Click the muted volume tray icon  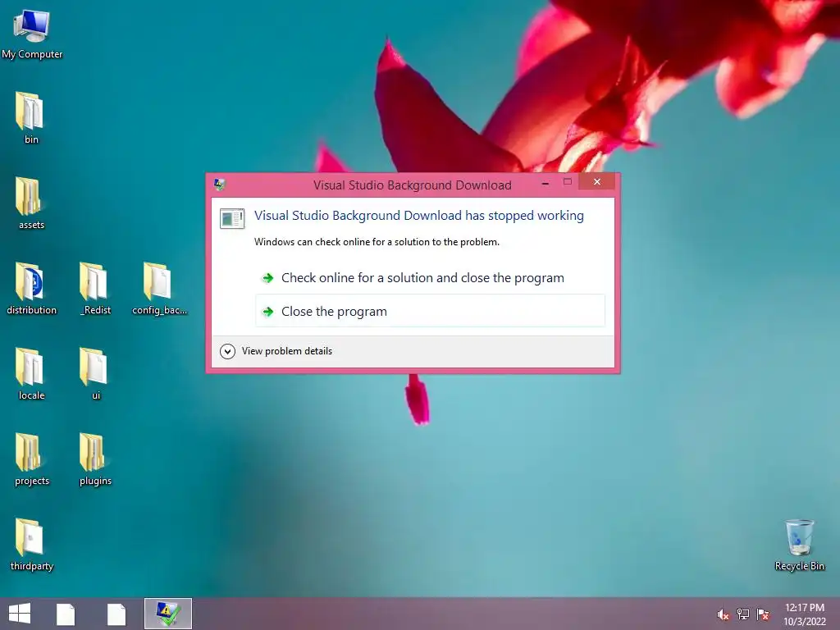click(723, 614)
